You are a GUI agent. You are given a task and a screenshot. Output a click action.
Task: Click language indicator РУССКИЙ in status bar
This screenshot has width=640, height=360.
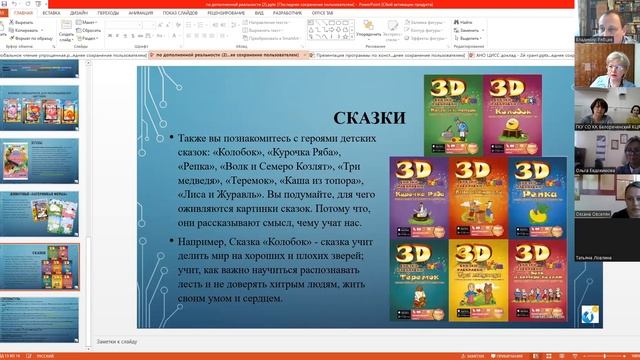[45, 356]
